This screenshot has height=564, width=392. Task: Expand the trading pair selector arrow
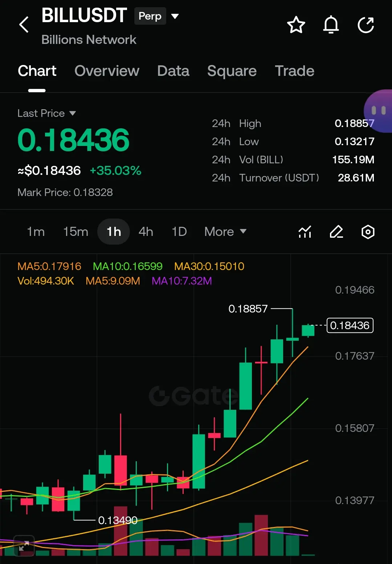[x=175, y=16]
